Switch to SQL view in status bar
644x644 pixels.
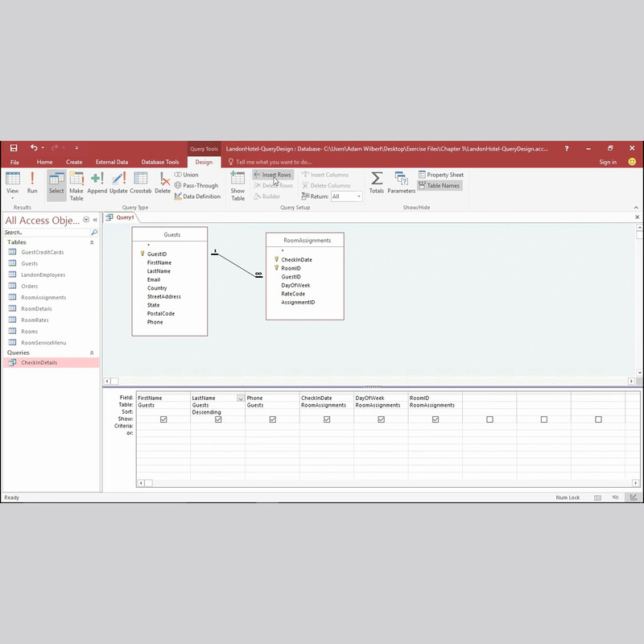(x=615, y=497)
